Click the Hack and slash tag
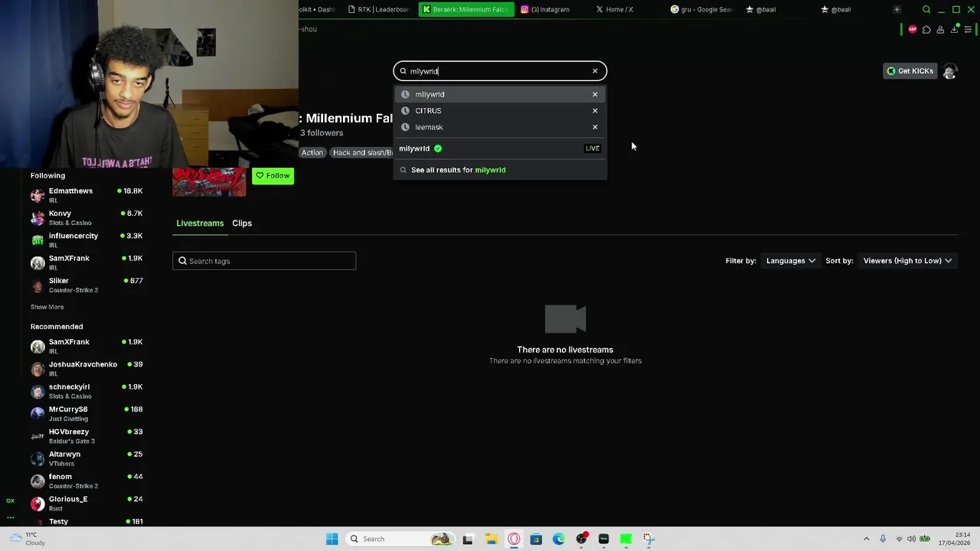The height and width of the screenshot is (551, 980). (x=362, y=152)
